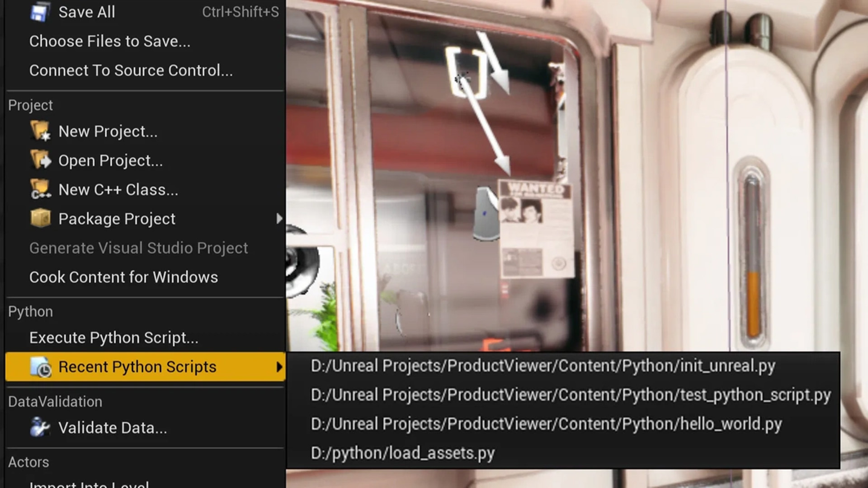The image size is (868, 488).
Task: Expand the Package Project submenu arrow
Action: (279, 218)
